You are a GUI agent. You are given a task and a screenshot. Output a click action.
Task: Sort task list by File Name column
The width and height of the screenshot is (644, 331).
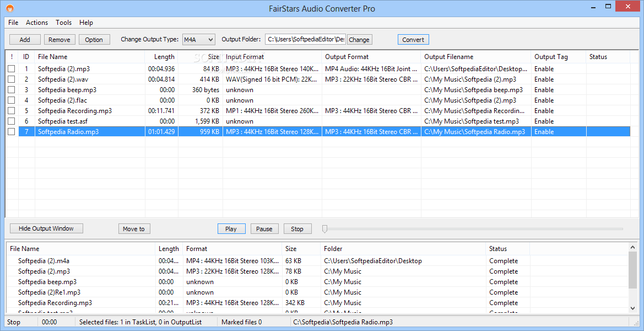pyautogui.click(x=90, y=57)
